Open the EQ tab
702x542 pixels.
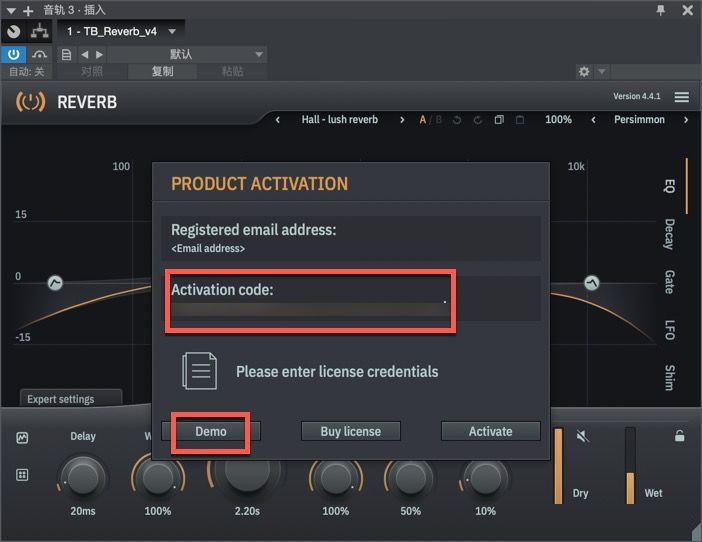[670, 186]
